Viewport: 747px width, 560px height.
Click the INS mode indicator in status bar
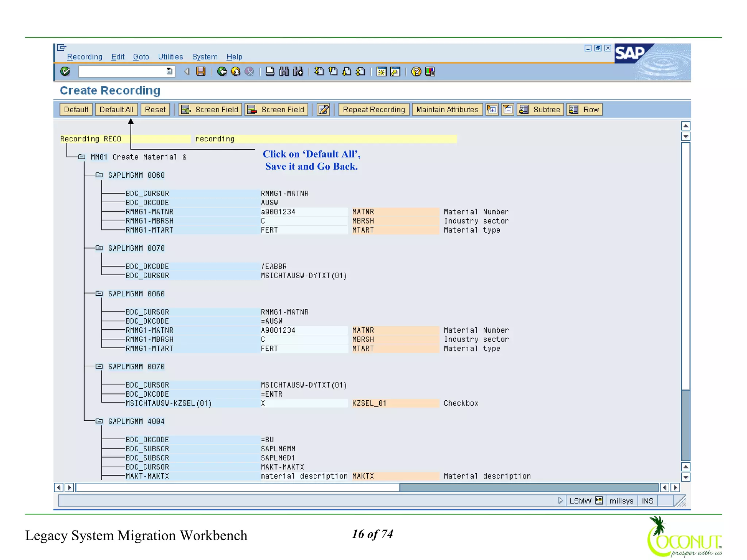[647, 501]
